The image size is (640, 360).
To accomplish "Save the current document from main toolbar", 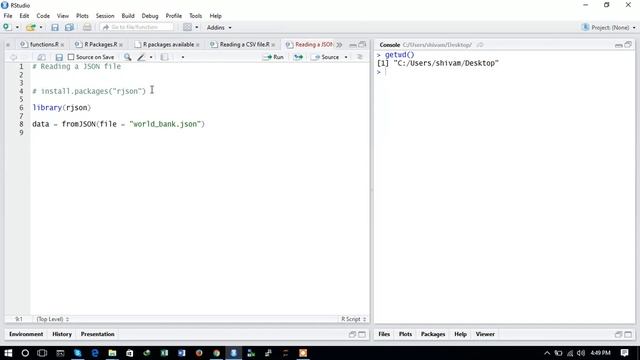I will pos(55,27).
